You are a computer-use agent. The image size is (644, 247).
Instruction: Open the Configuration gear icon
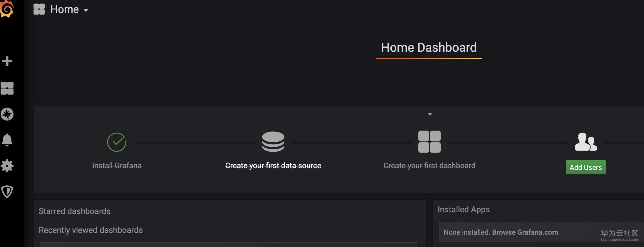pyautogui.click(x=7, y=166)
